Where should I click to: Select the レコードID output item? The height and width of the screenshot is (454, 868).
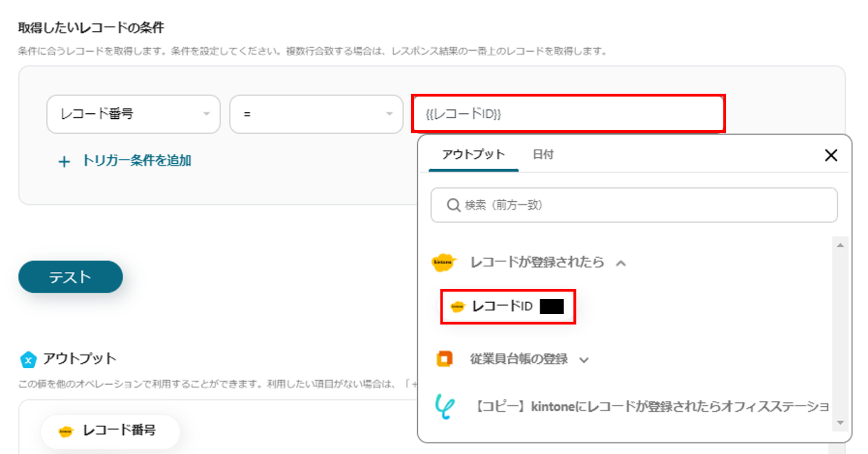coord(503,306)
